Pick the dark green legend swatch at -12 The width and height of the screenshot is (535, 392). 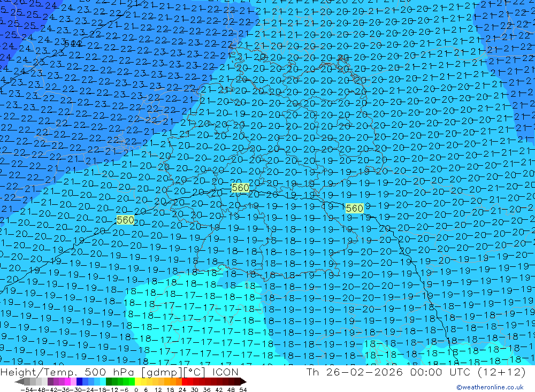(x=109, y=381)
